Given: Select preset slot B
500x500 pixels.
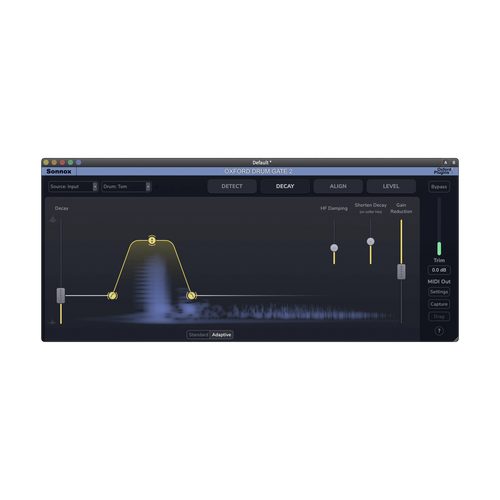Looking at the screenshot, I should coord(453,162).
